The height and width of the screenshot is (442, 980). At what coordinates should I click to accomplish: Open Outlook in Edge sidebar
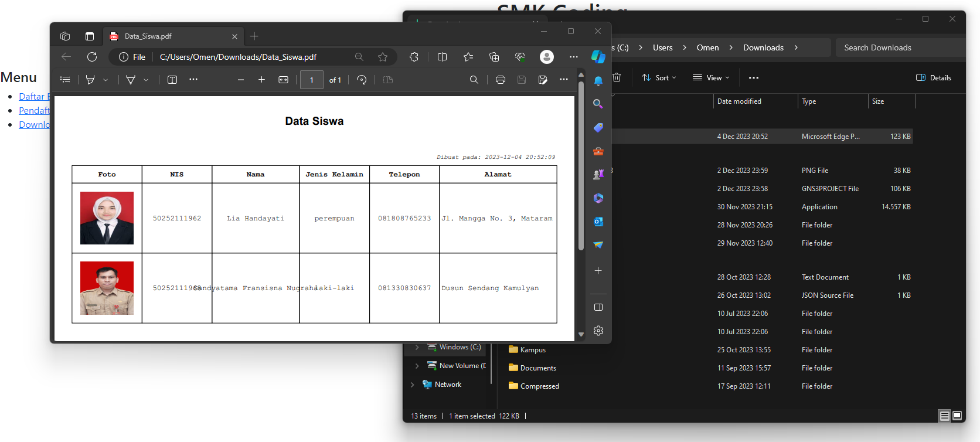click(598, 222)
